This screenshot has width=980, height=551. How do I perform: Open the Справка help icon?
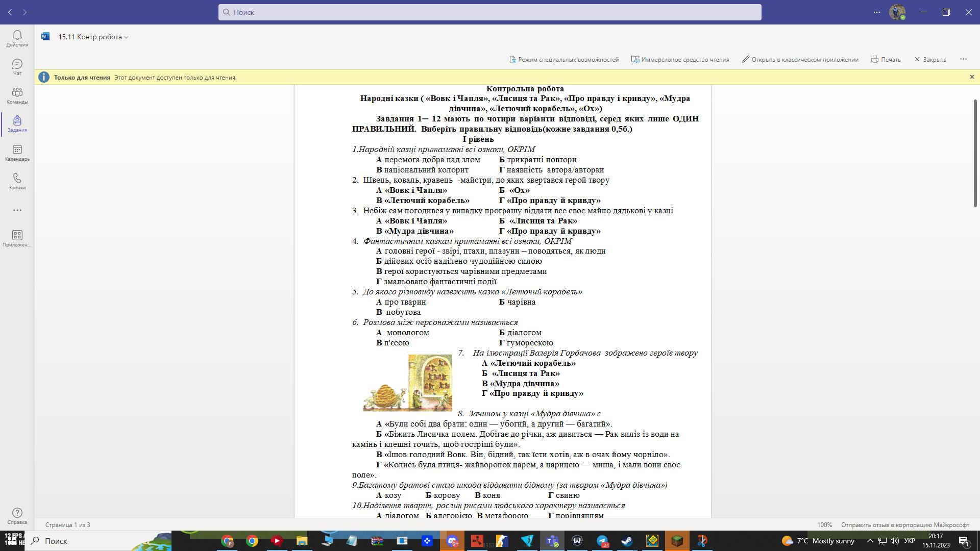[x=17, y=516]
